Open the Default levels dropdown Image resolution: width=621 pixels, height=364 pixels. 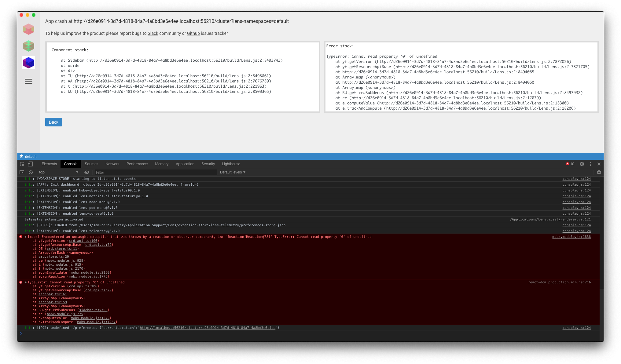(x=233, y=172)
